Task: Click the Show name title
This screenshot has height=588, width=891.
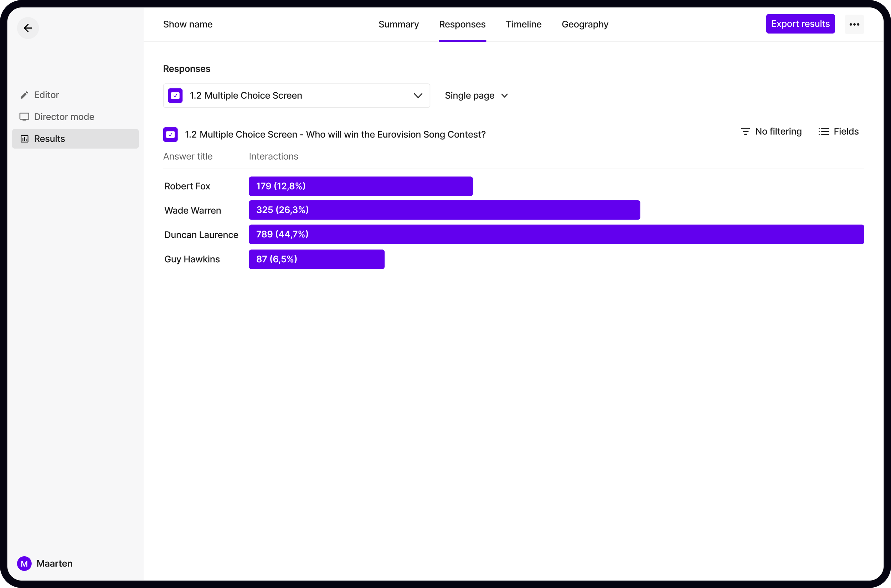Action: 187,24
